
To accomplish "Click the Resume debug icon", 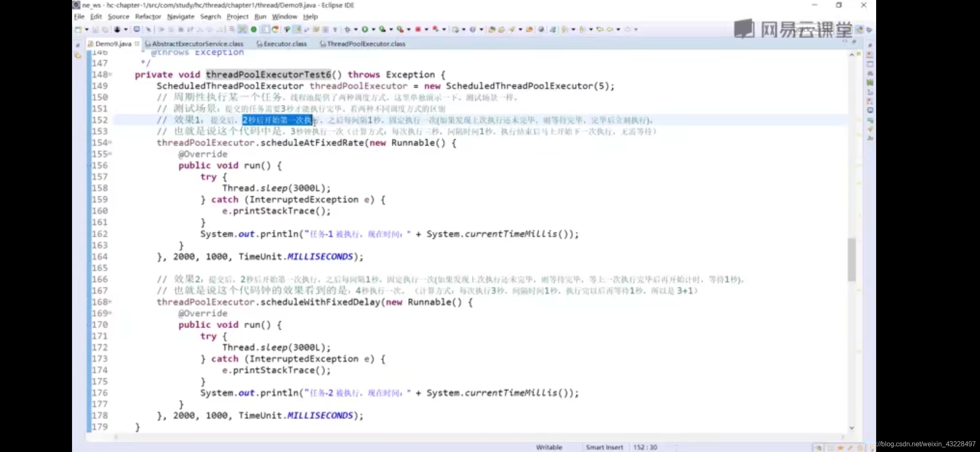I will pyautogui.click(x=161, y=29).
